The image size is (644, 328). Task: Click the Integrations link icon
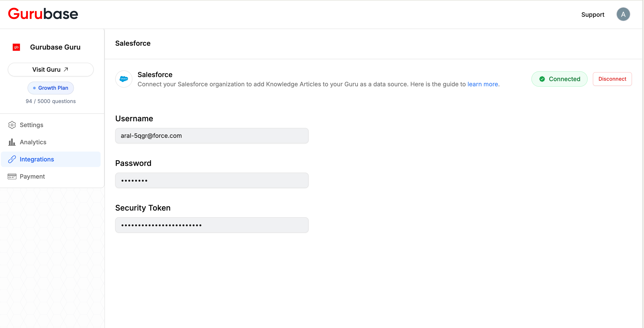point(12,159)
